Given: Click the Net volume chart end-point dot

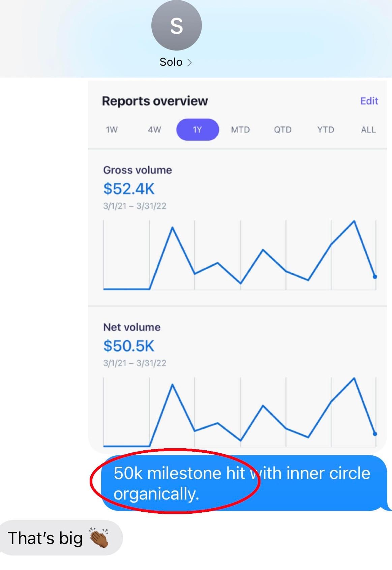Looking at the screenshot, I should click(x=375, y=434).
